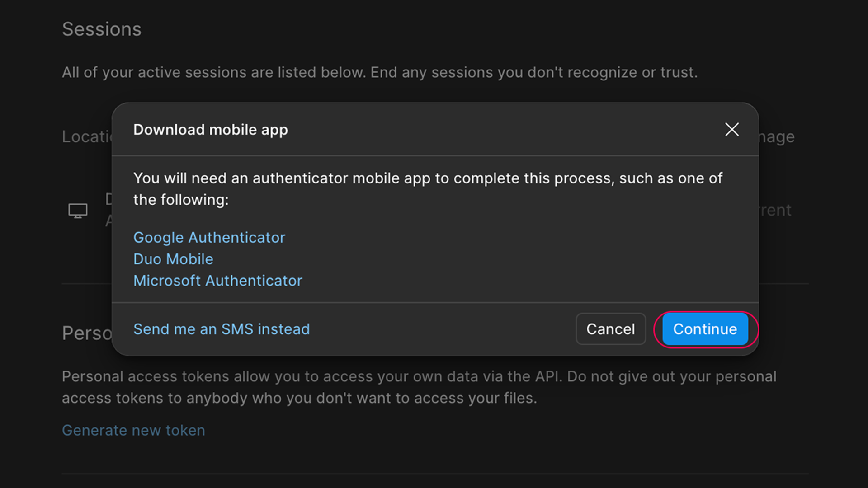The height and width of the screenshot is (488, 868).
Task: Click the authenticator app instruction text
Action: coord(427,189)
